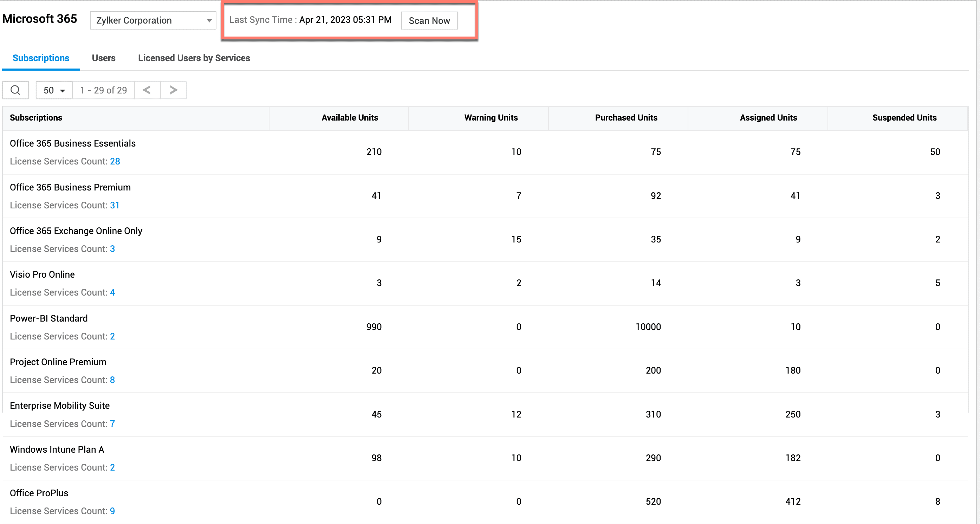980x524 pixels.
Task: Open license services count 28 link
Action: click(x=115, y=161)
